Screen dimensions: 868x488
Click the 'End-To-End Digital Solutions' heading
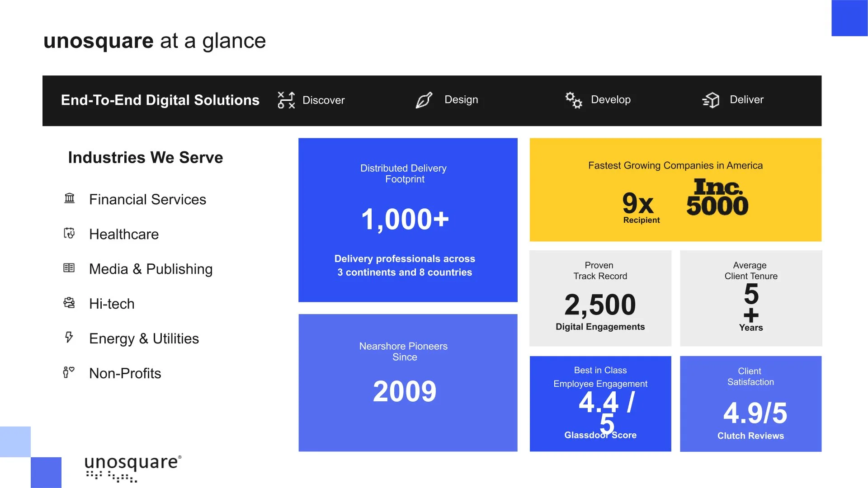click(x=160, y=100)
